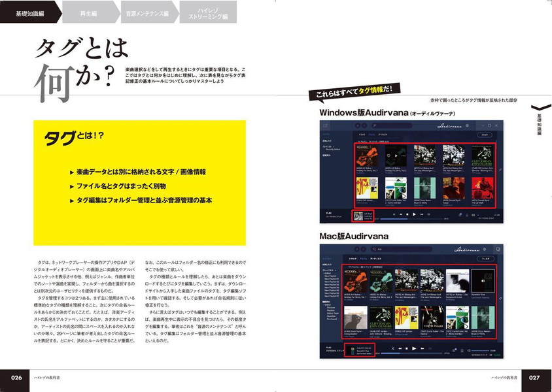Click previous track in Windows Audirvana
The height and width of the screenshot is (392, 552).
pos(401,214)
